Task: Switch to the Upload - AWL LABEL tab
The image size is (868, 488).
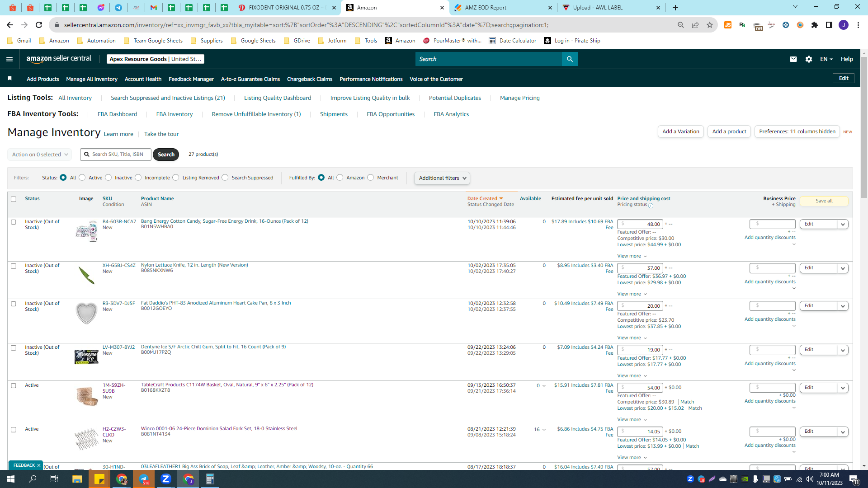Action: [x=611, y=8]
